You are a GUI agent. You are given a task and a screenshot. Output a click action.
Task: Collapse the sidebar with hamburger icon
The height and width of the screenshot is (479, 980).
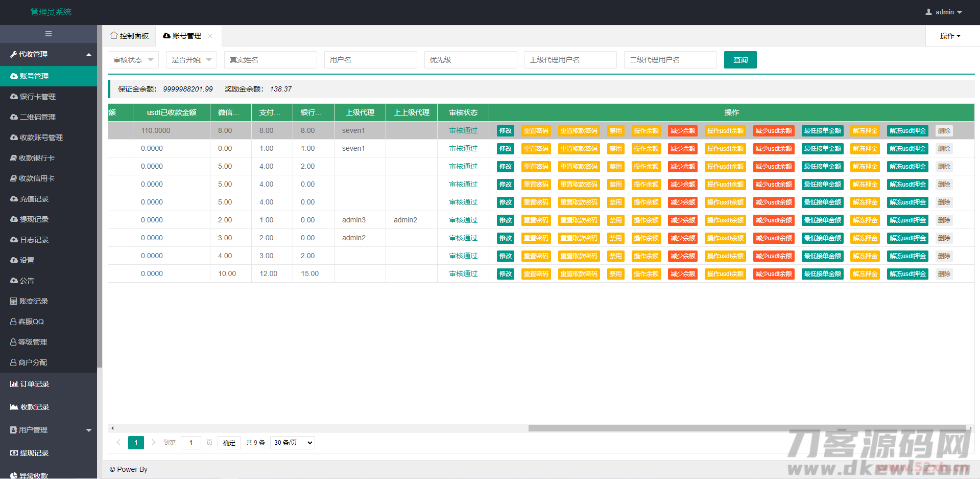(x=49, y=34)
